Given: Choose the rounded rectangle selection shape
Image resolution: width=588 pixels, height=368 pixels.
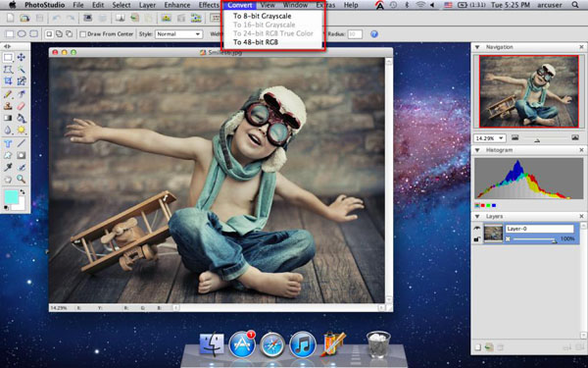Looking at the screenshot, I should pyautogui.click(x=33, y=34).
